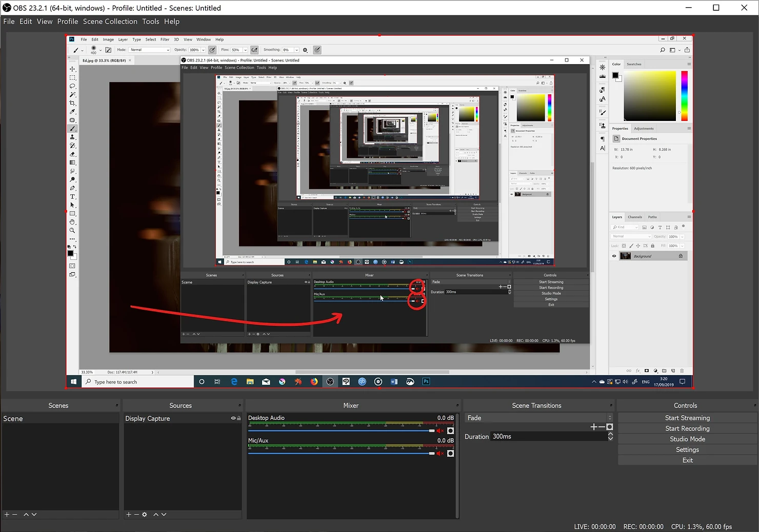Viewport: 759px width, 532px height.
Task: Open the Profile menu in main OBS window
Action: point(68,22)
